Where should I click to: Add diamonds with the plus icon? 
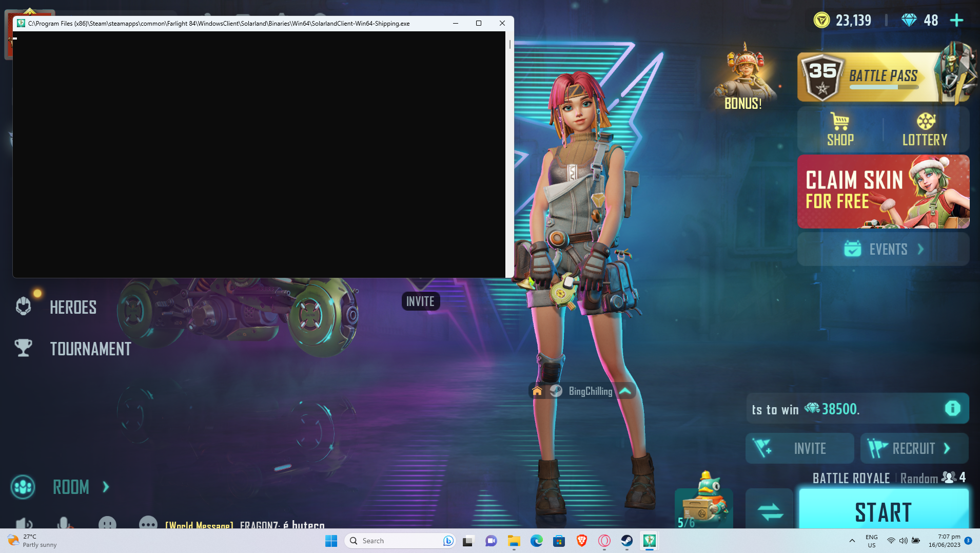(x=956, y=21)
